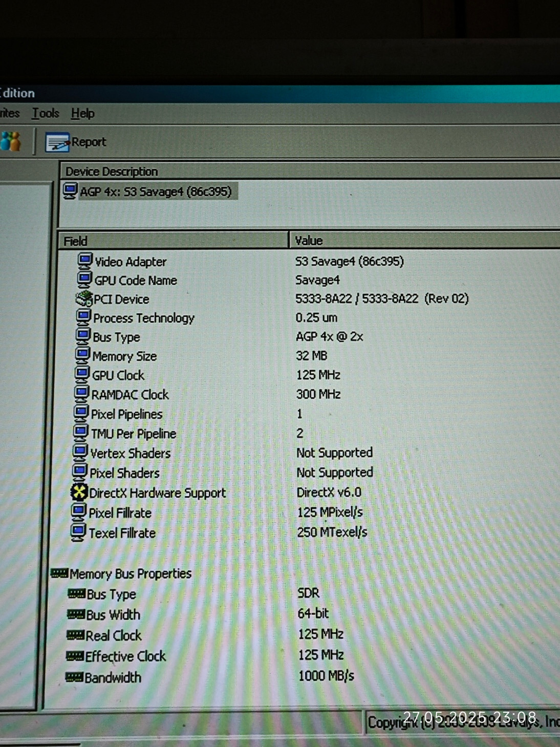Screen dimensions: 560x747
Task: Click the Memory Bus Properties chip icon
Action: click(x=59, y=573)
